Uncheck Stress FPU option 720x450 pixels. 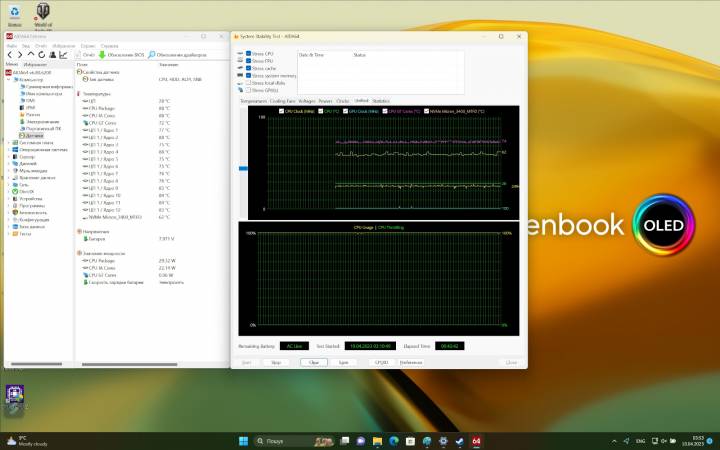[x=248, y=61]
